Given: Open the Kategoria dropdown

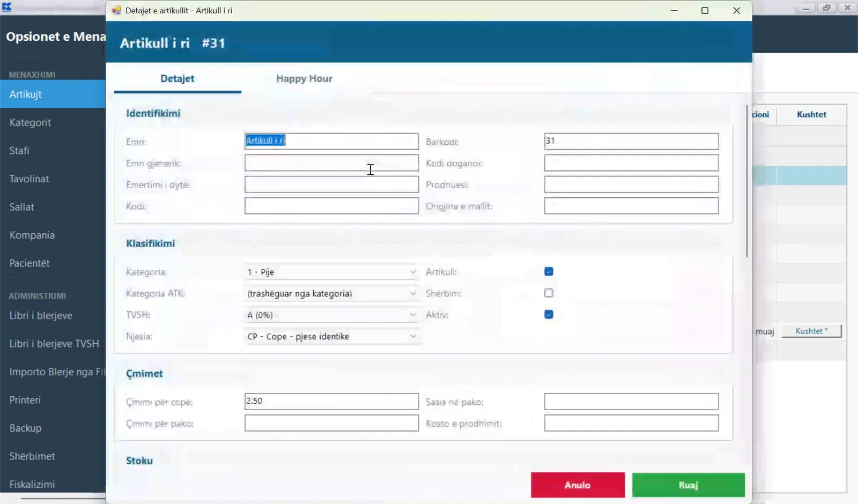Looking at the screenshot, I should point(331,272).
